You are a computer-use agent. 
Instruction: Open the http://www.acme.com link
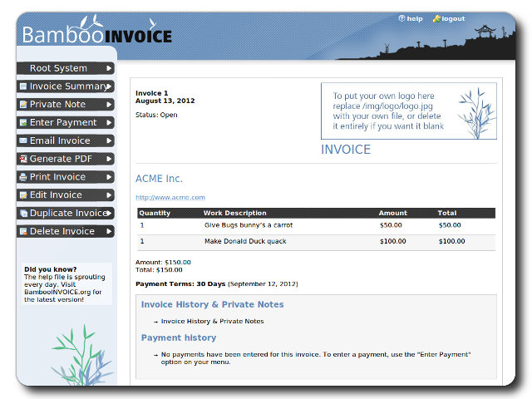click(x=170, y=197)
